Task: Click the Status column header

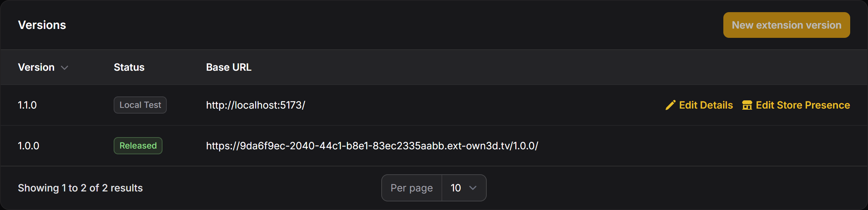Action: pyautogui.click(x=129, y=67)
